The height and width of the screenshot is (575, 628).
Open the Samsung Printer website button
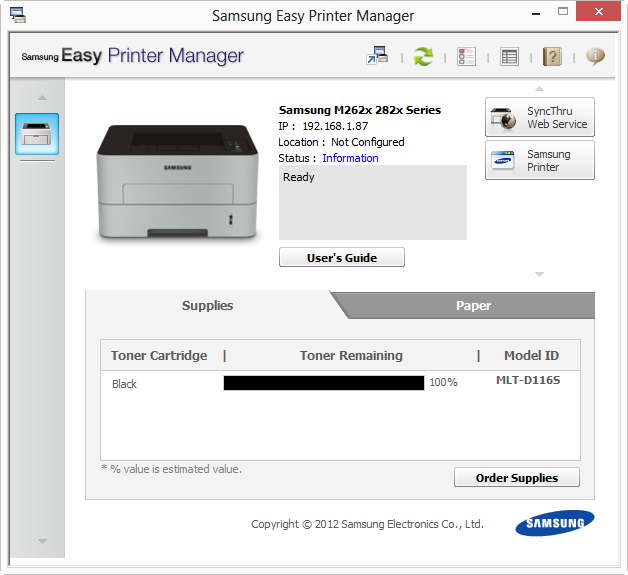pos(540,160)
